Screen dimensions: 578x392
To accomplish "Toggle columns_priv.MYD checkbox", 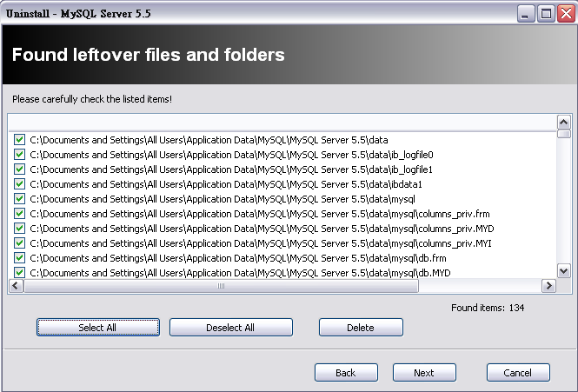I will tap(19, 229).
